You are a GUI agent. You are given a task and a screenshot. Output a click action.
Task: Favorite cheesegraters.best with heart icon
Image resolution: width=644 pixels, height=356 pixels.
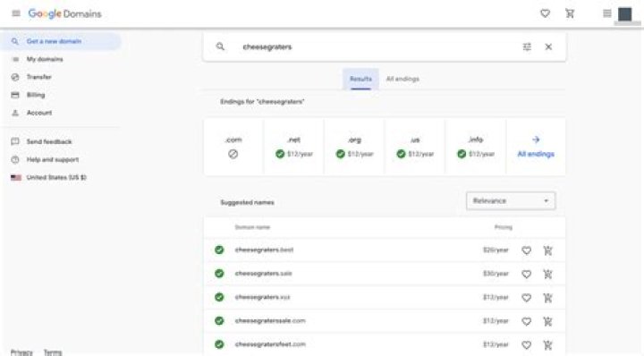(527, 250)
